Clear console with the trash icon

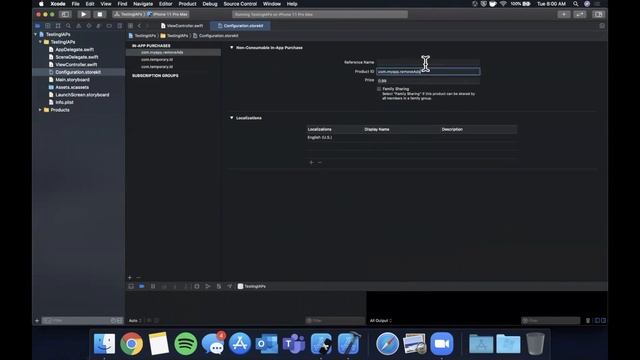tap(588, 321)
